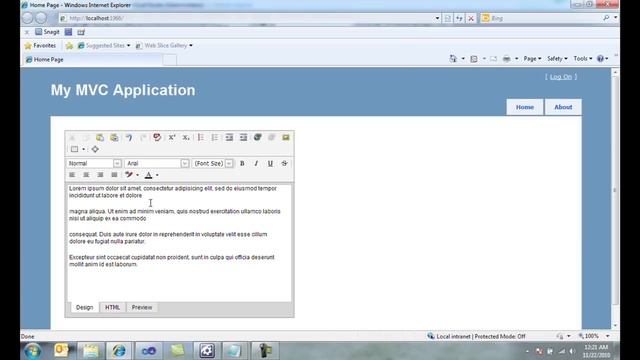The image size is (640, 360).
Task: Open Suggested Sites link in favorites bar
Action: tap(104, 45)
